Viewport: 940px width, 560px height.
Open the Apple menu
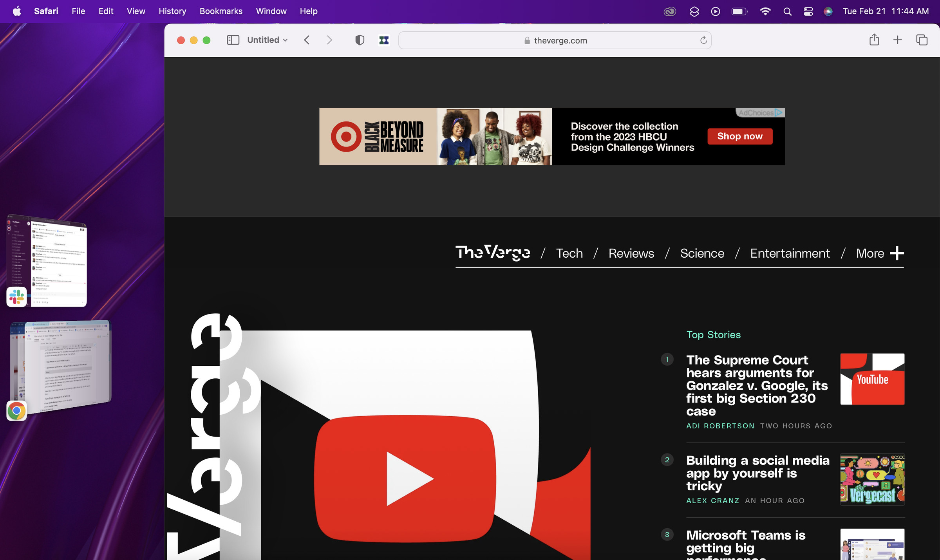[x=17, y=11]
